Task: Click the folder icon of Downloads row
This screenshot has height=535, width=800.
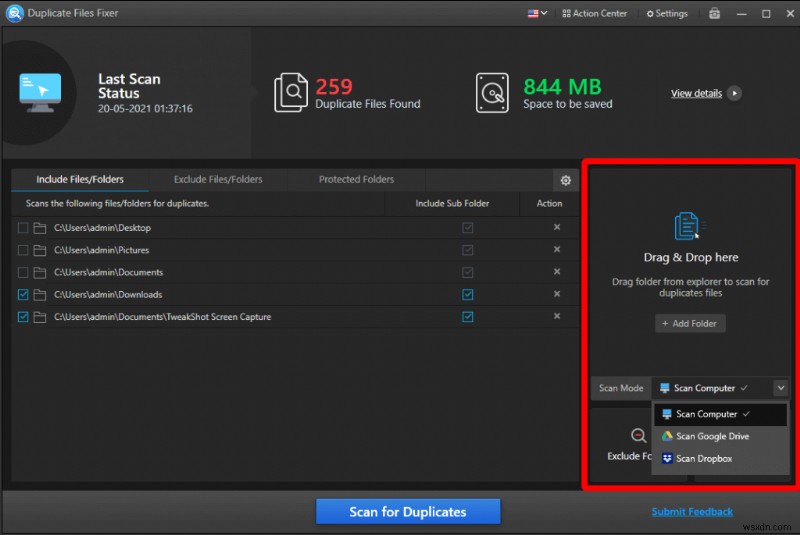Action: [40, 294]
